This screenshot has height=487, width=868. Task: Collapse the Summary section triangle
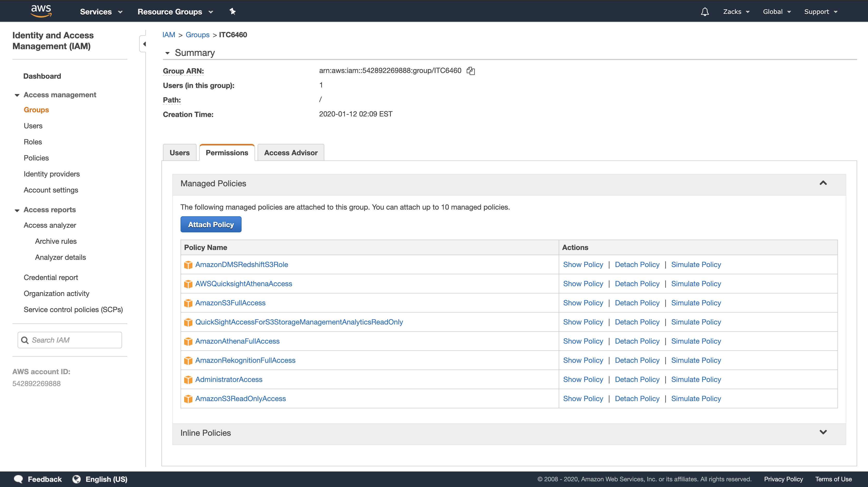coord(167,53)
